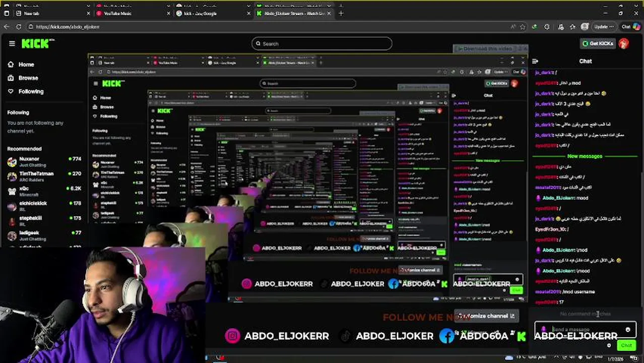Viewport: 644px width, 363px height.
Task: Click the browser Update button
Action: point(604,27)
